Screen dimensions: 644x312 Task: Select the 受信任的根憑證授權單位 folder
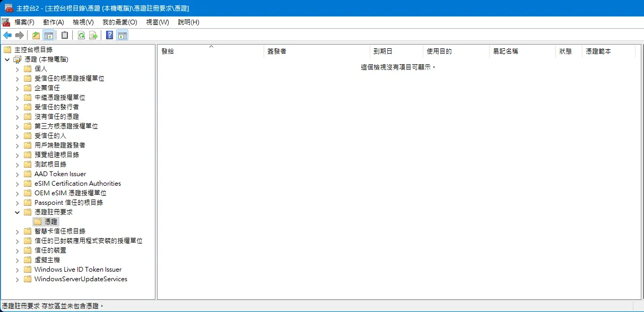[69, 78]
